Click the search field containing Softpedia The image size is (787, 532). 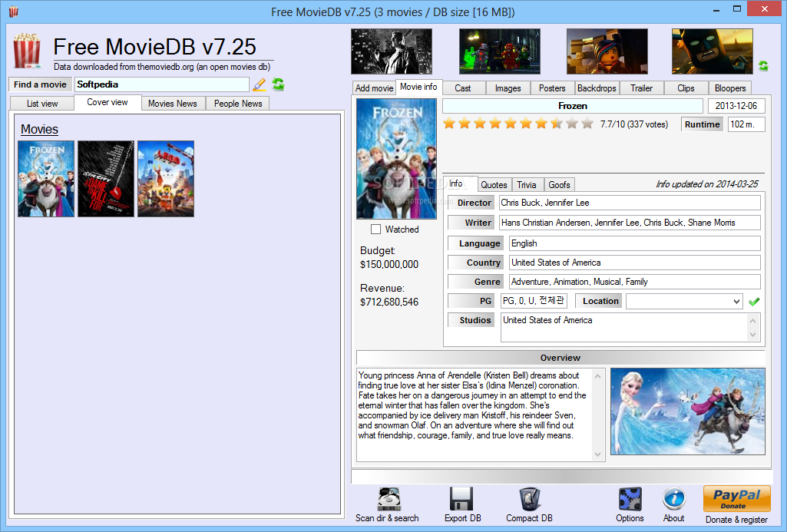161,84
